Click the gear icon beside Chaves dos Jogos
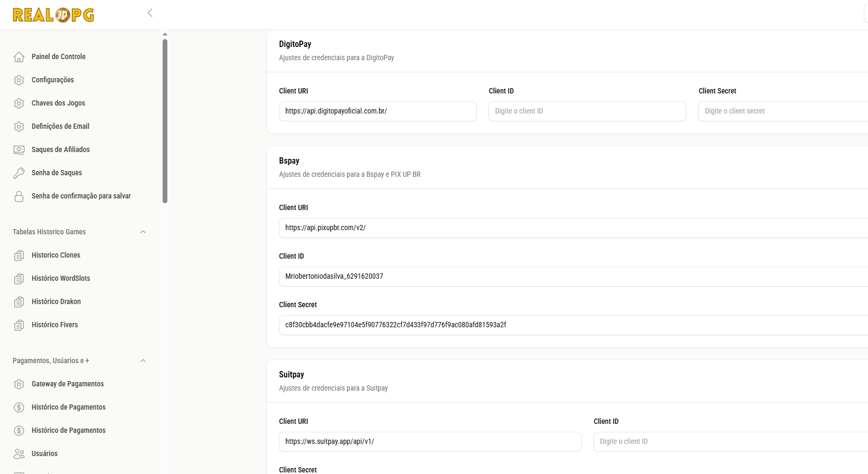The image size is (868, 474). (19, 103)
